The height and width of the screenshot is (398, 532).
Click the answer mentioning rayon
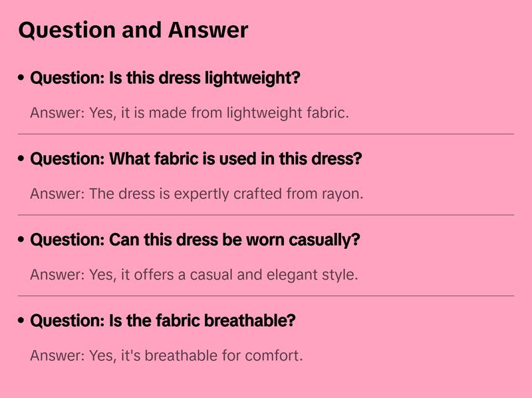coord(197,194)
